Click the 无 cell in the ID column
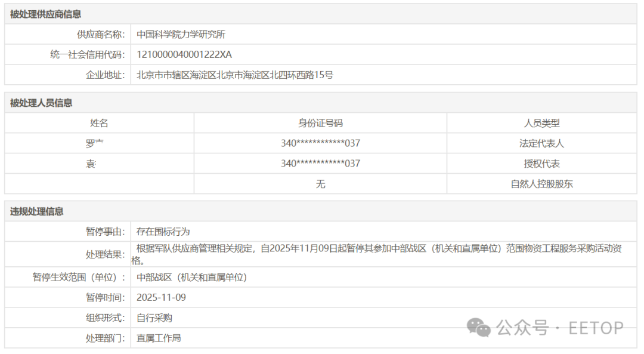The height and width of the screenshot is (354, 644). pyautogui.click(x=320, y=184)
